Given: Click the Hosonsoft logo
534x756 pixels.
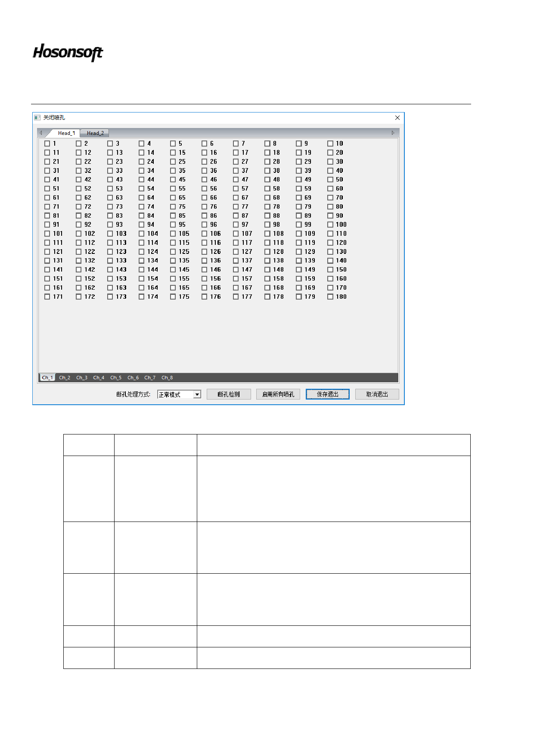Looking at the screenshot, I should (68, 52).
